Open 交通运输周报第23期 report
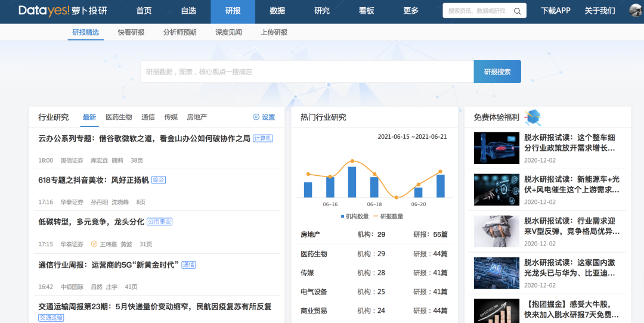The image size is (644, 323). [155, 306]
